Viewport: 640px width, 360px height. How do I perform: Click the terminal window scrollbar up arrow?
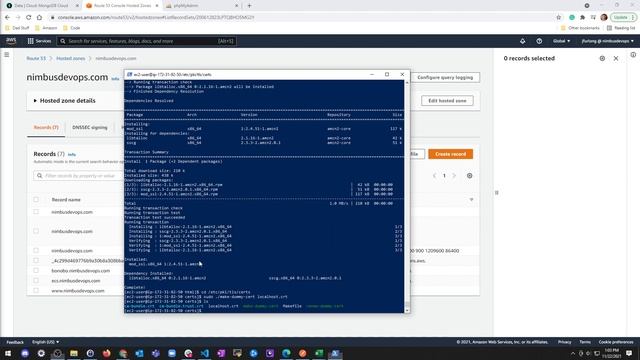pyautogui.click(x=407, y=82)
